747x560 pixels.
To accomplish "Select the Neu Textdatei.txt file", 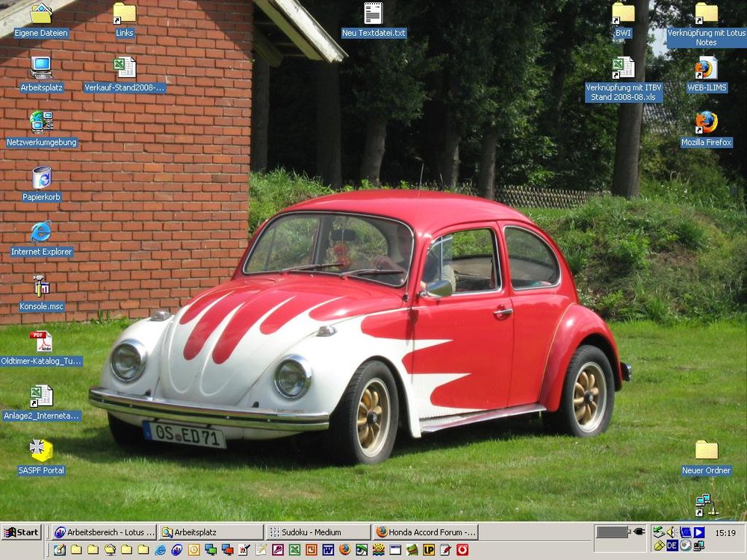I will pos(373,13).
